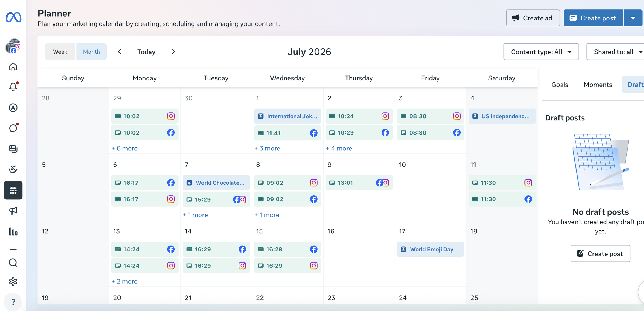The height and width of the screenshot is (311, 644).
Task: Open the 16:17 Facebook post on July 6
Action: (145, 183)
